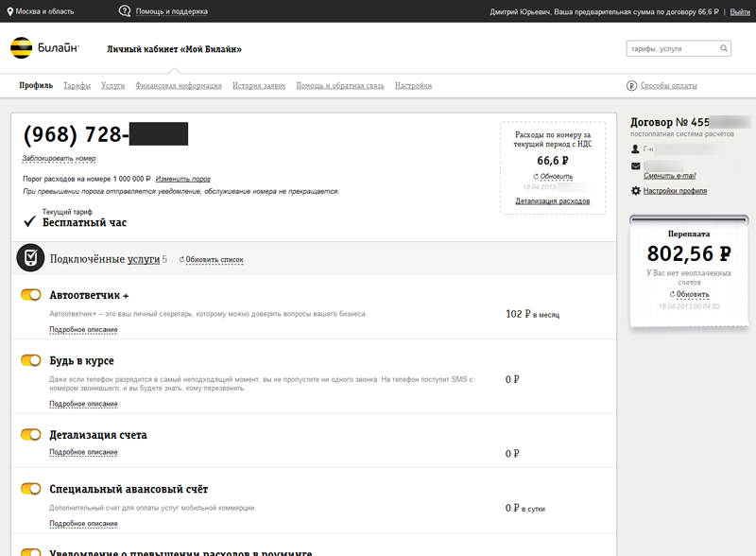Open the Услуги tab
The width and height of the screenshot is (756, 556).
[112, 85]
